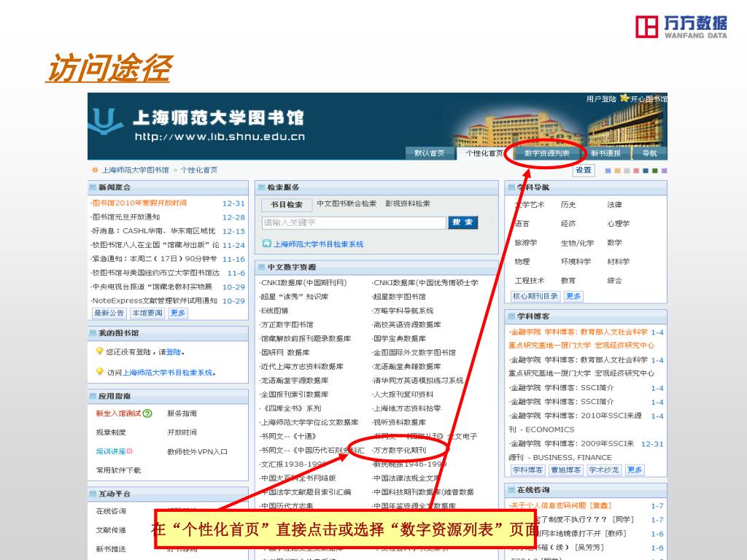This screenshot has width=747, height=560.
Task: Click the 登陆 link in 我的图书馆
Action: 174,352
